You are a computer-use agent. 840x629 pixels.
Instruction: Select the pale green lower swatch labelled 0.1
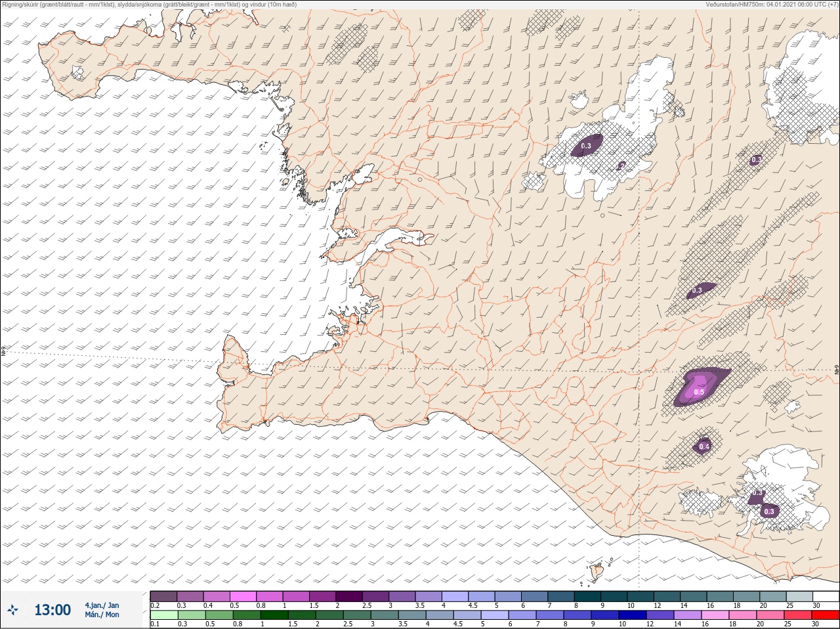[163, 615]
